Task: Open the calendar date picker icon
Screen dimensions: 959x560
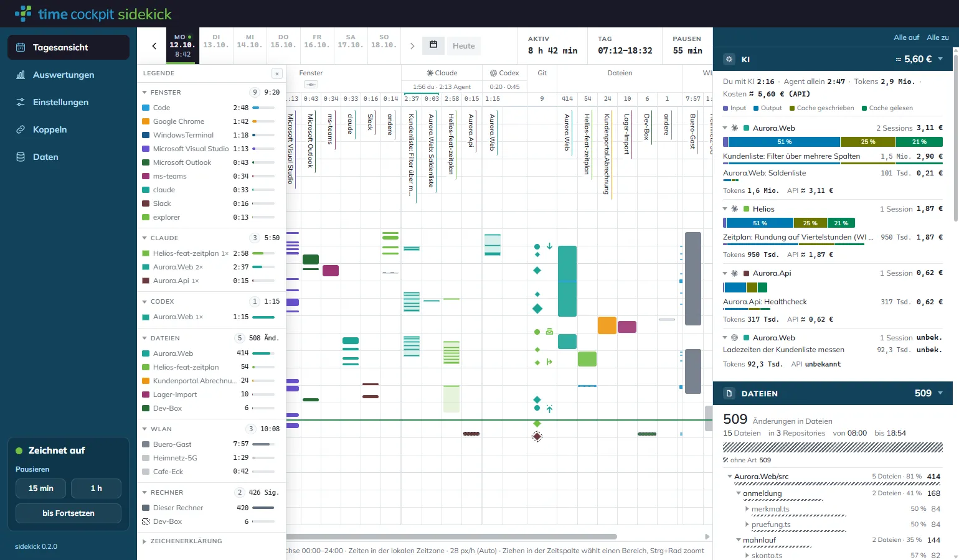Action: pos(433,45)
